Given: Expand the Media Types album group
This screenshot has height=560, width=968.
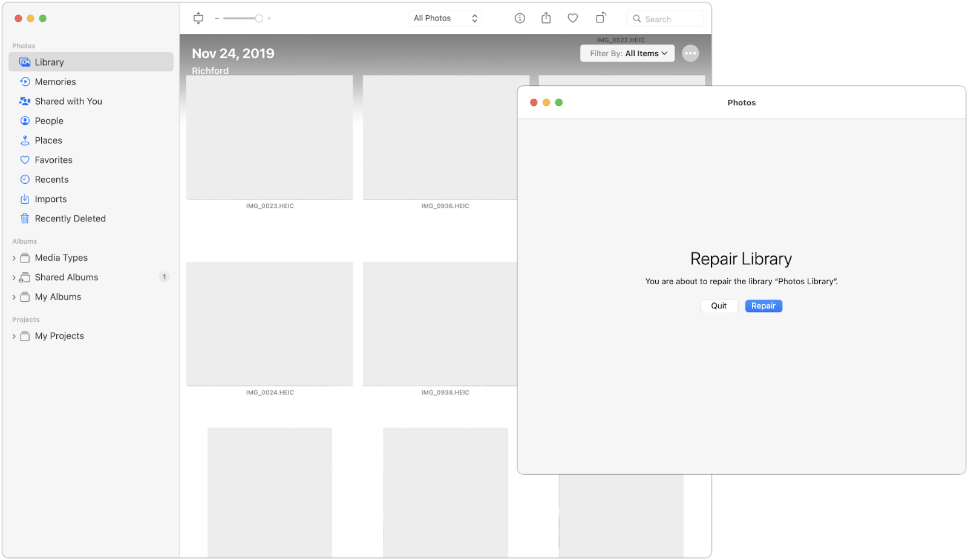Looking at the screenshot, I should point(14,258).
